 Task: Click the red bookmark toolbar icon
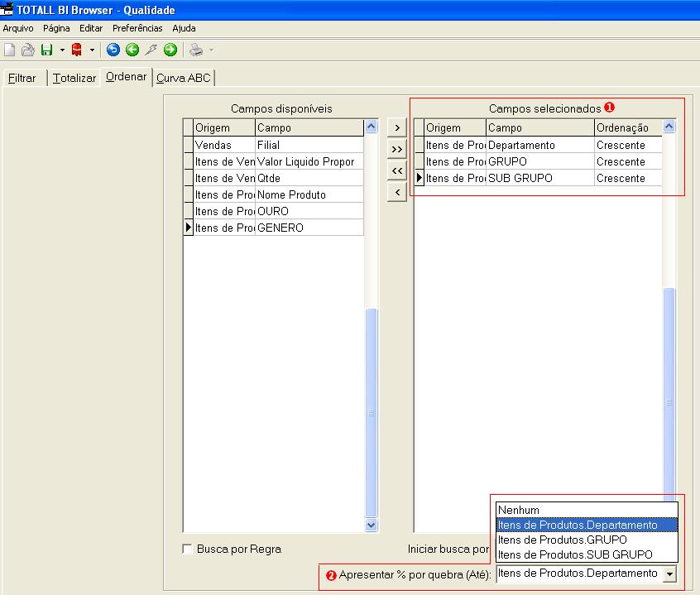pos(77,50)
